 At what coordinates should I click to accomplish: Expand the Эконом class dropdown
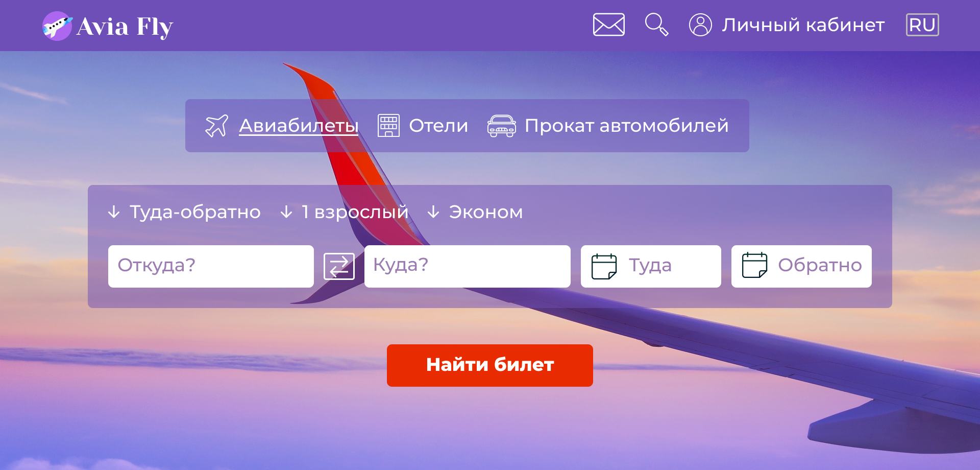(x=475, y=212)
